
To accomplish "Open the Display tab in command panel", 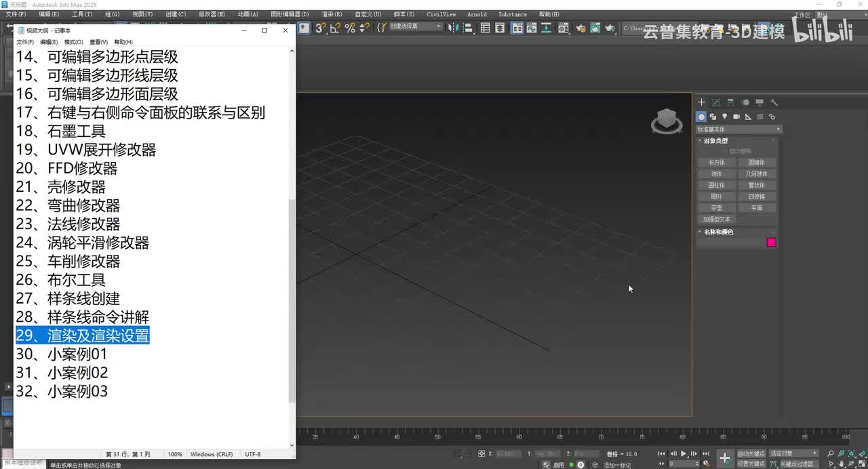I will point(759,102).
